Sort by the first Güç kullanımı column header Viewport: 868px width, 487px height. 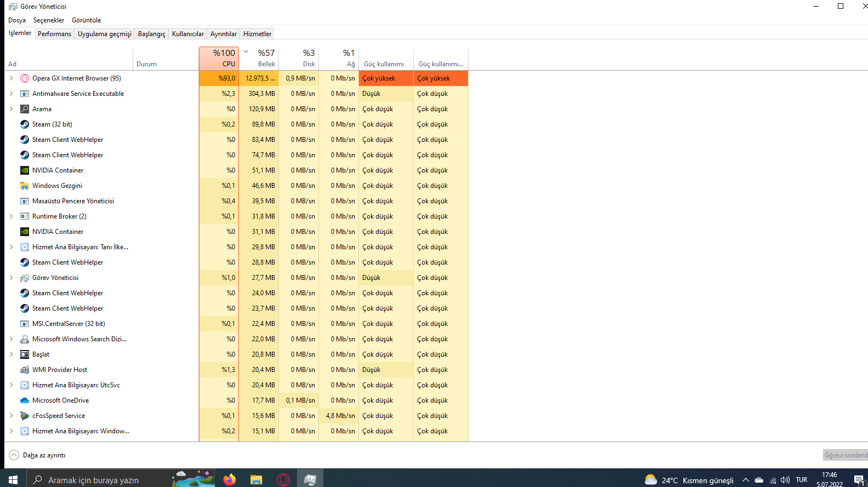tap(386, 59)
